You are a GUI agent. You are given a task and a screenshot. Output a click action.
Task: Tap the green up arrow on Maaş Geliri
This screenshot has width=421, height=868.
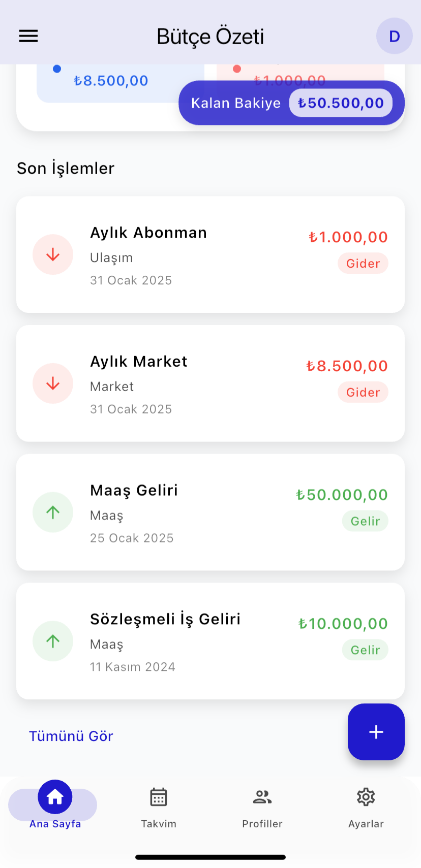point(53,512)
